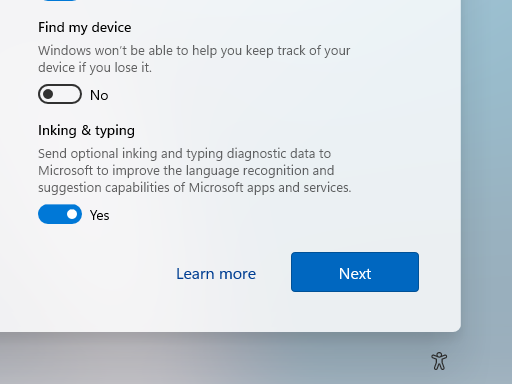
Task: Click the partially visible blue toggle at top
Action: coord(60,1)
